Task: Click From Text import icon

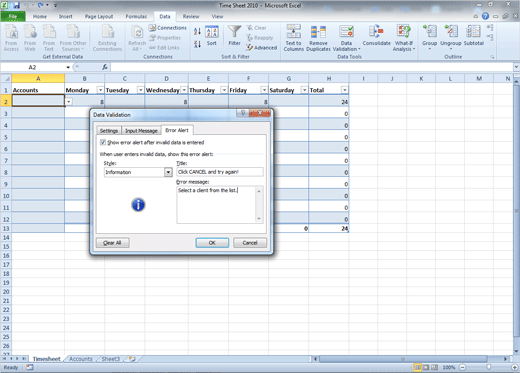Action: (49, 38)
